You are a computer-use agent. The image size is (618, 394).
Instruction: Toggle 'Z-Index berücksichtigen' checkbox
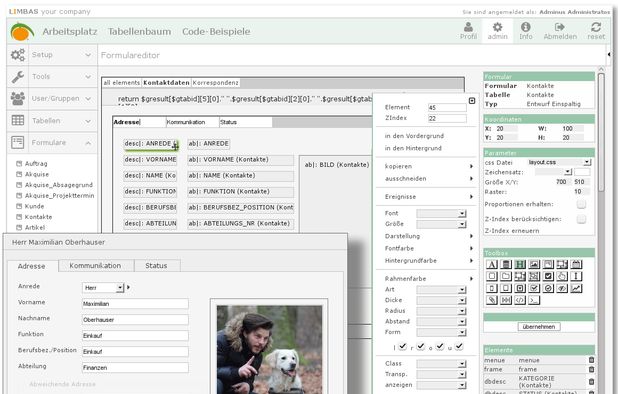point(581,219)
